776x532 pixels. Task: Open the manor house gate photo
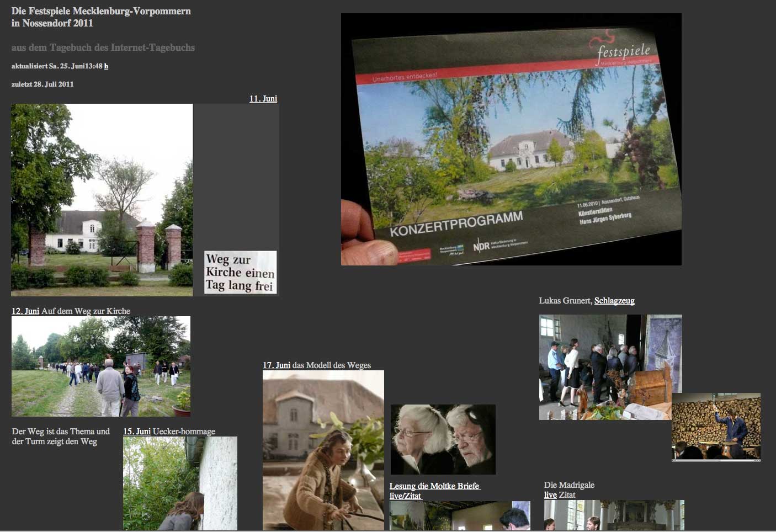[x=102, y=200]
